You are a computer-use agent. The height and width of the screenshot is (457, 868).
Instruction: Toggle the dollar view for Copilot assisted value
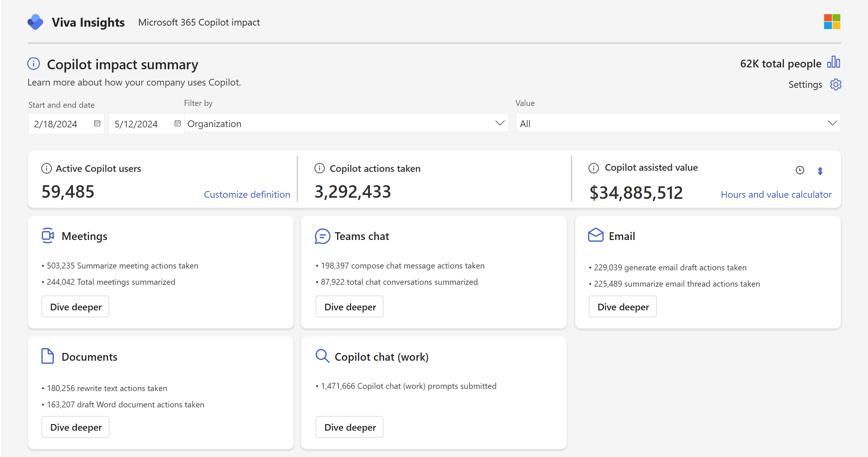(820, 170)
